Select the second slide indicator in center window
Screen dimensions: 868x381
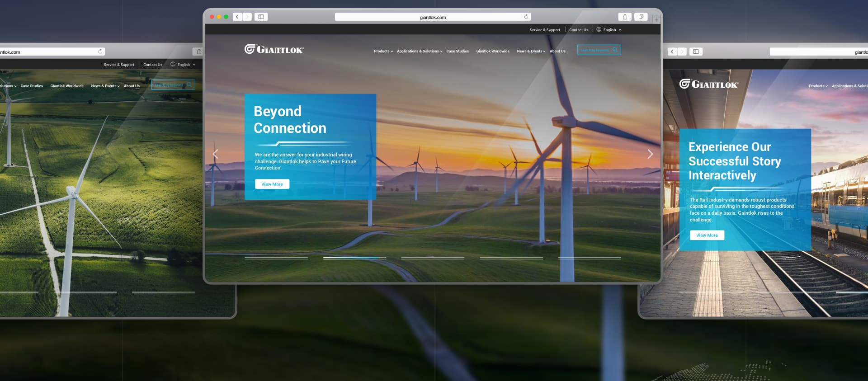[x=354, y=258]
